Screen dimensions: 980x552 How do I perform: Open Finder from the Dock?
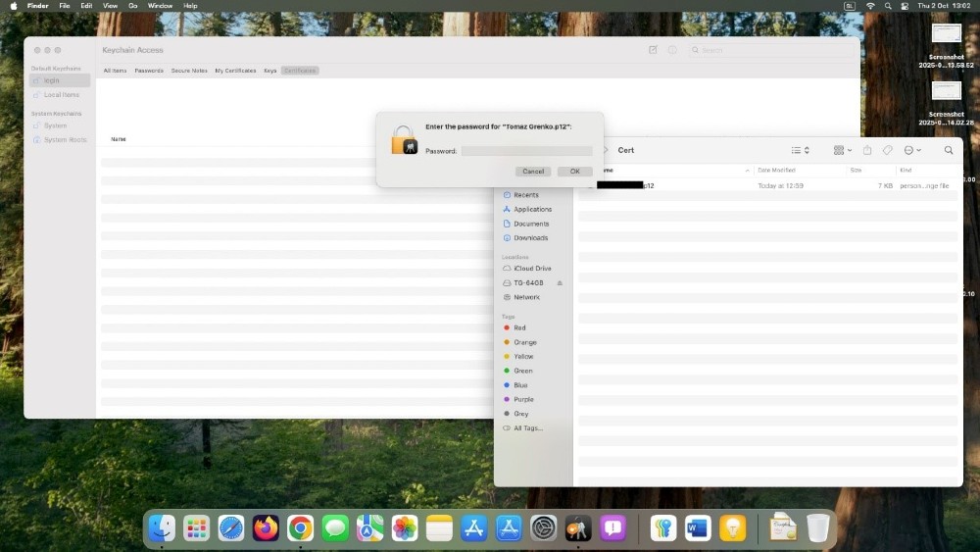click(x=162, y=528)
